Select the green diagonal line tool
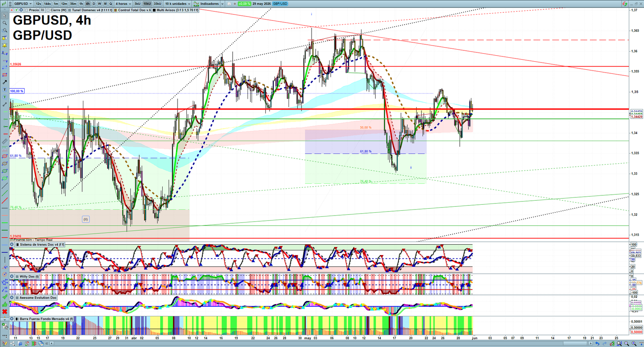Image resolution: width=644 pixels, height=347 pixels. (x=4, y=193)
